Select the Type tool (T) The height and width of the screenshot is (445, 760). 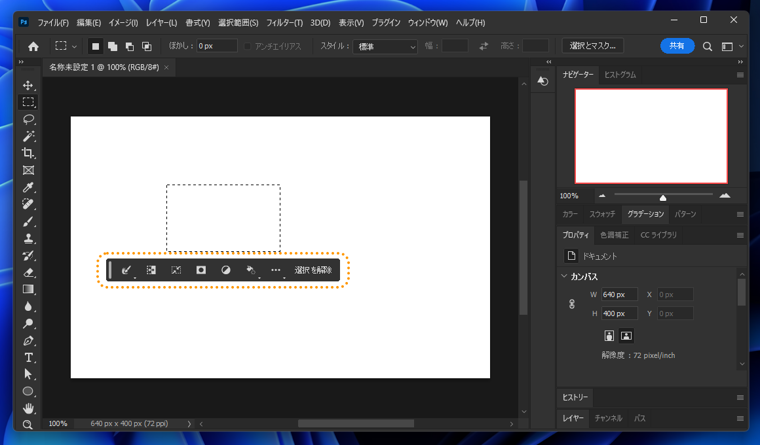pos(28,357)
